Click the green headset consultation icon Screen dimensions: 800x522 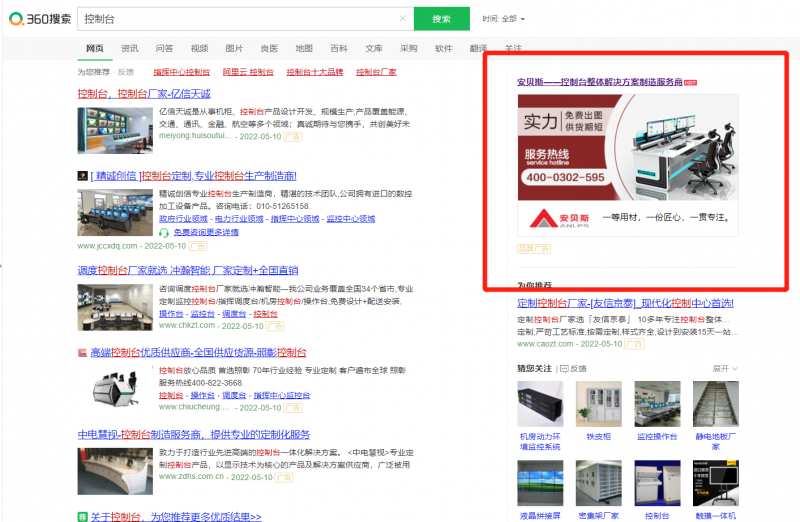tap(164, 233)
